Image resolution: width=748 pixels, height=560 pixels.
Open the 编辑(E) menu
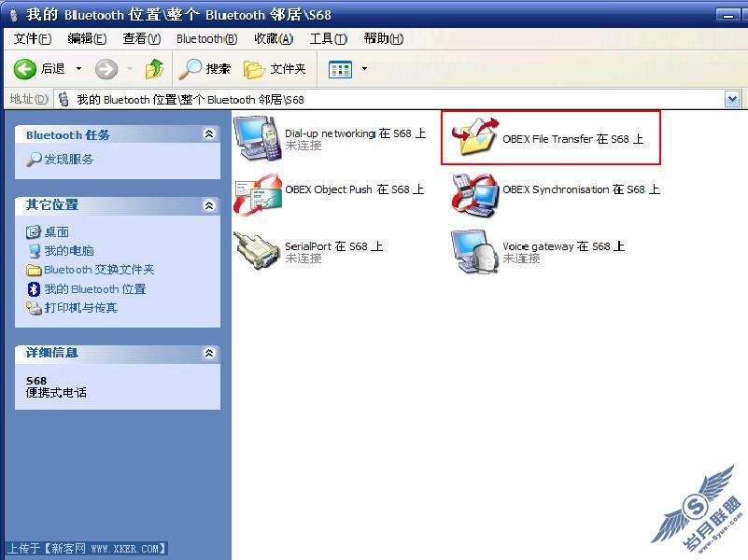pyautogui.click(x=87, y=38)
